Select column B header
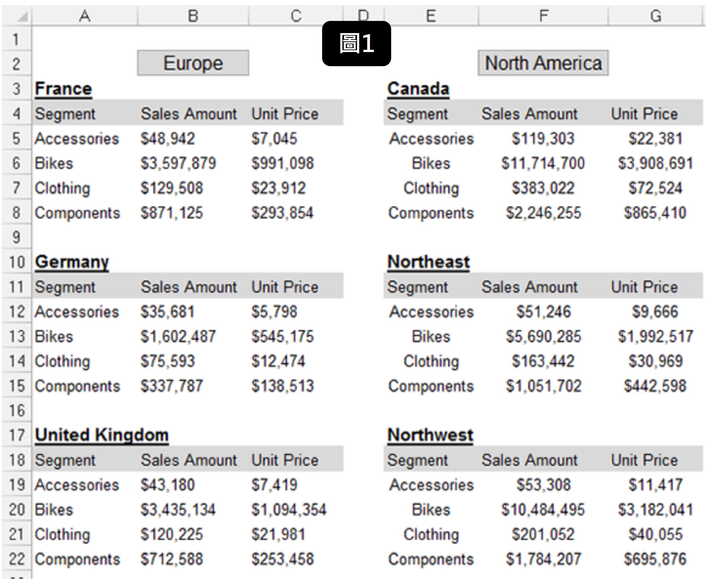 point(193,16)
